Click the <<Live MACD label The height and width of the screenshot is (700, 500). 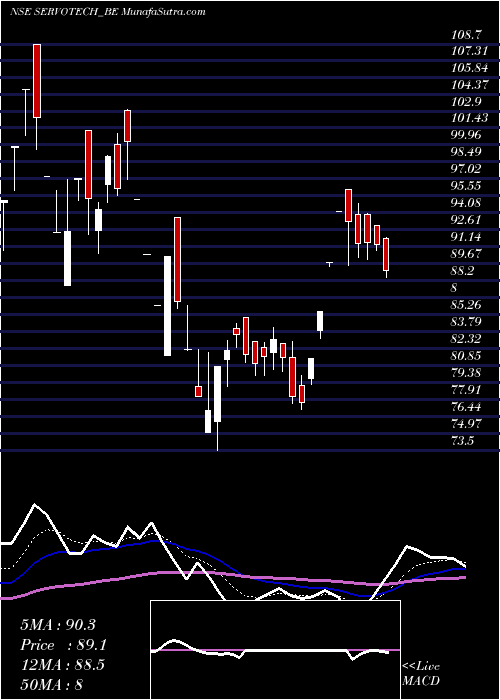[x=421, y=673]
